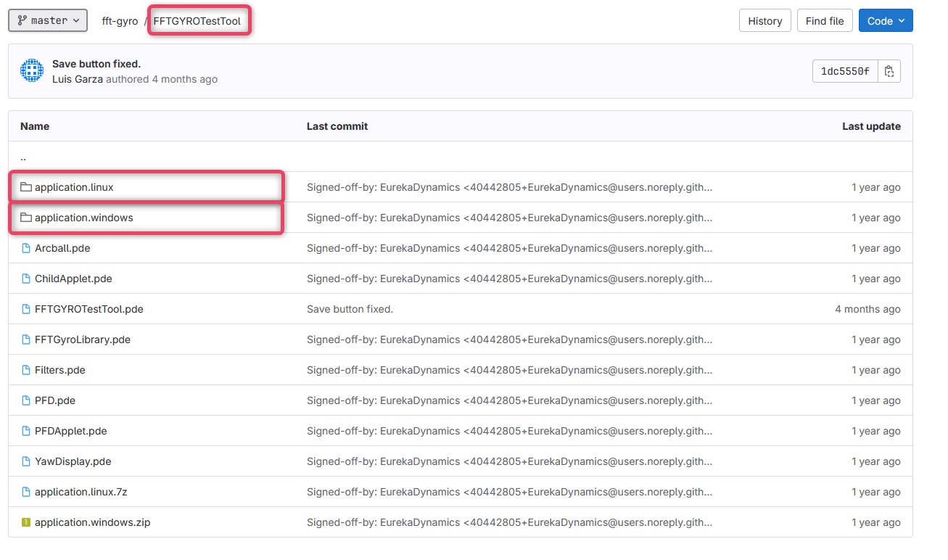This screenshot has width=948, height=560.
Task: Click commit hash 1dc5550f
Action: [x=845, y=71]
